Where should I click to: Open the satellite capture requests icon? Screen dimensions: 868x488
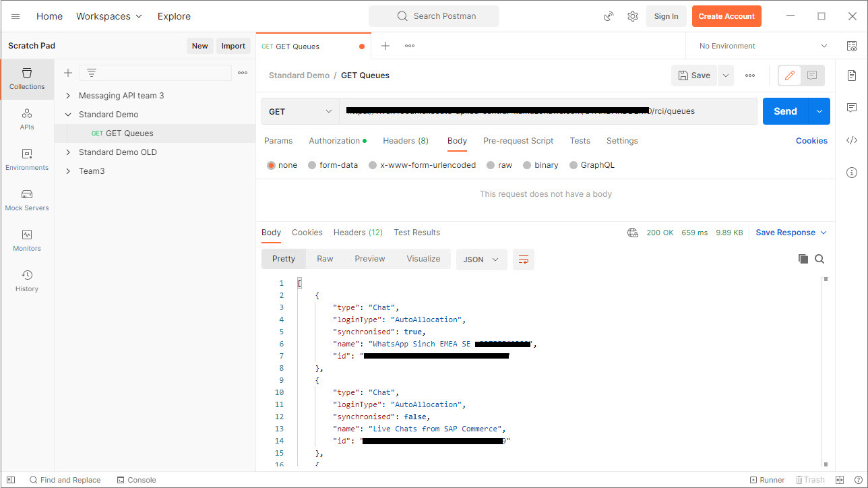click(609, 16)
